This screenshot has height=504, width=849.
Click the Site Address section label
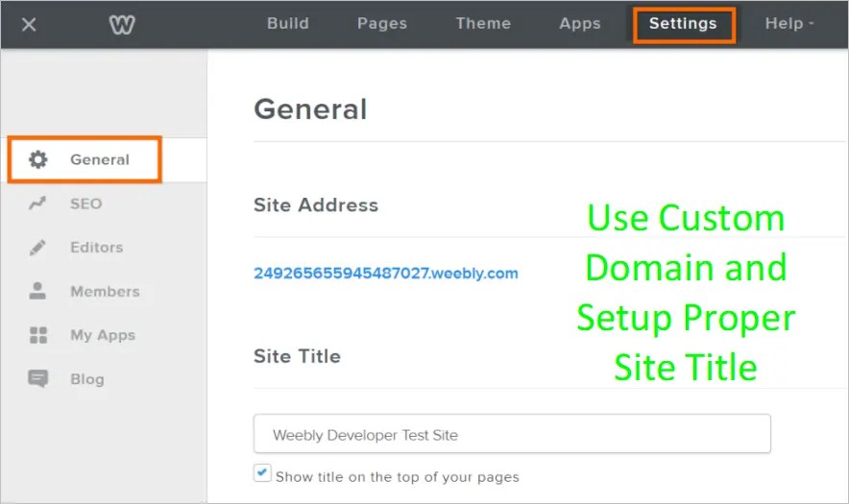point(316,205)
